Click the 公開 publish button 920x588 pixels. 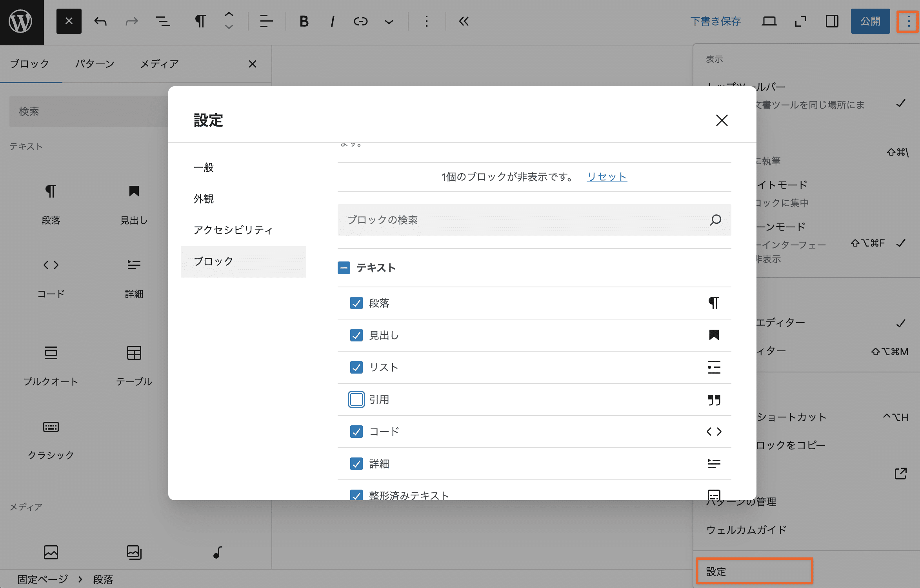pos(870,21)
